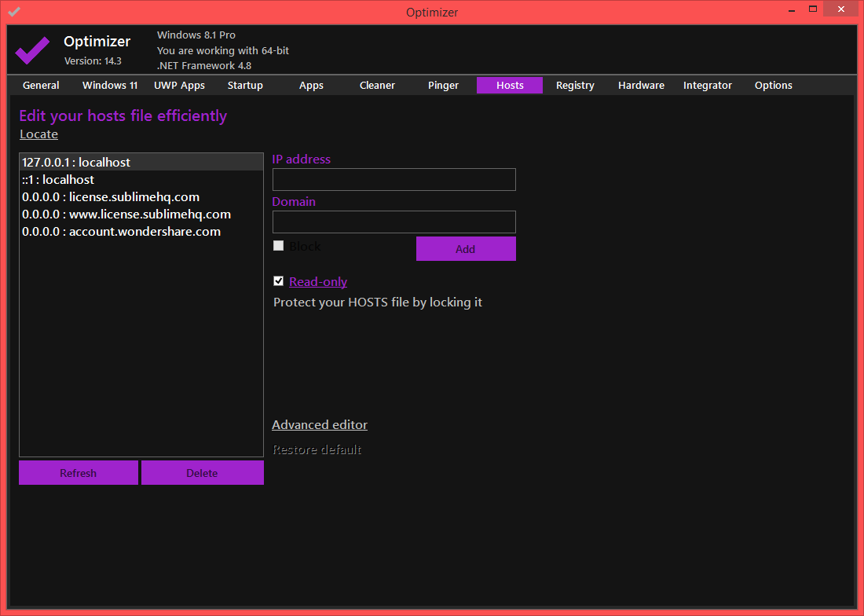
Task: Select the www.license.sublimehq.com entry
Action: point(126,214)
